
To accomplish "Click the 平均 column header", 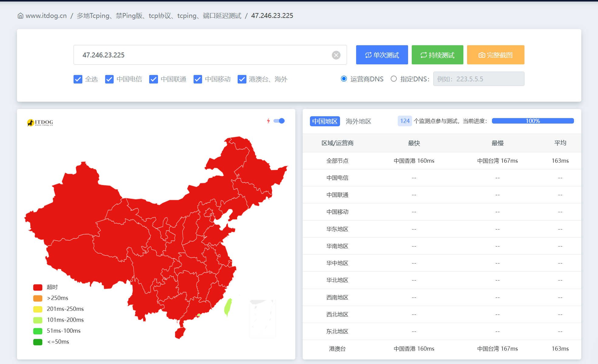I will click(560, 143).
